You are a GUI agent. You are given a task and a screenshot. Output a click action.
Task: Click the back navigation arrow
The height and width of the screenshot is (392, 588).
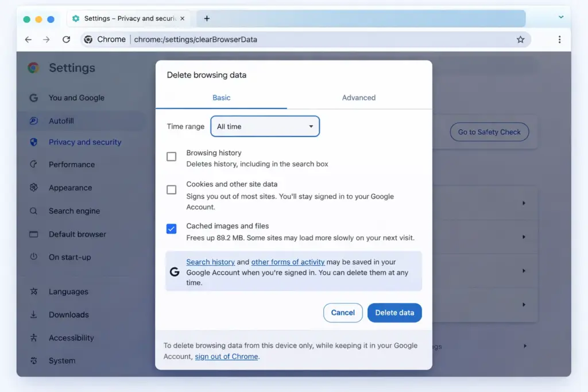click(28, 40)
